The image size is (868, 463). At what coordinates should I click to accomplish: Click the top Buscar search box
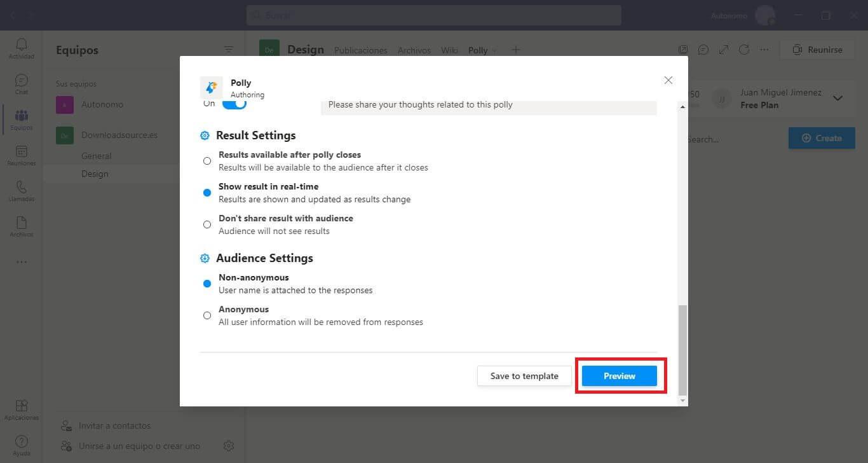(x=434, y=15)
